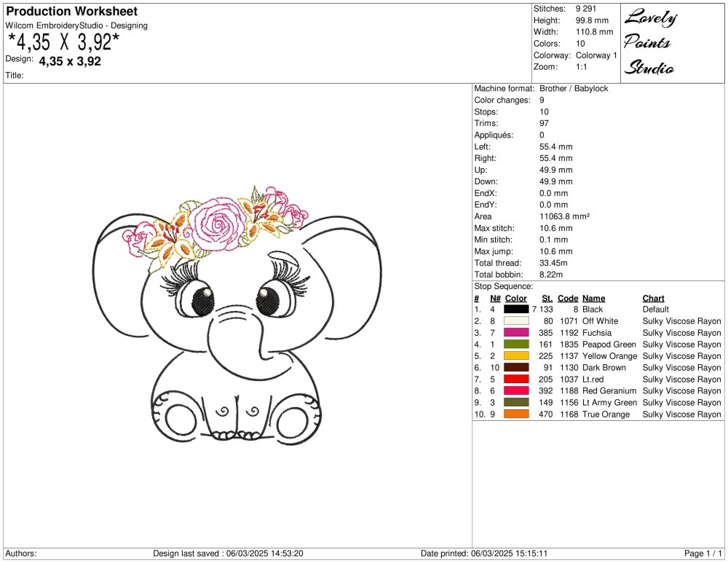Click the stitch count '7 133'
This screenshot has width=728, height=563.
542,310
